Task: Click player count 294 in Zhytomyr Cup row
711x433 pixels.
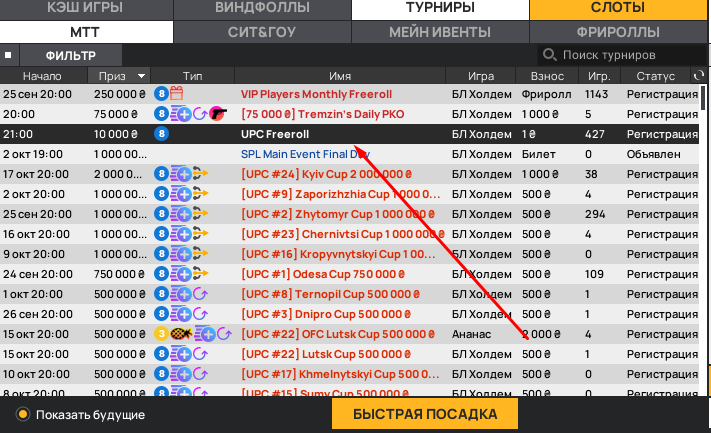Action: pyautogui.click(x=595, y=214)
